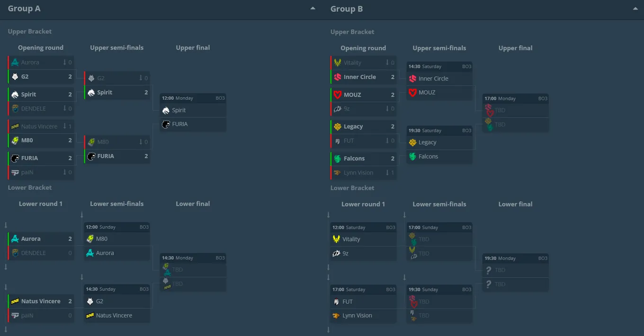The height and width of the screenshot is (336, 644).
Task: Click the G2 logo in lower semi-finals match
Action: pos(90,301)
